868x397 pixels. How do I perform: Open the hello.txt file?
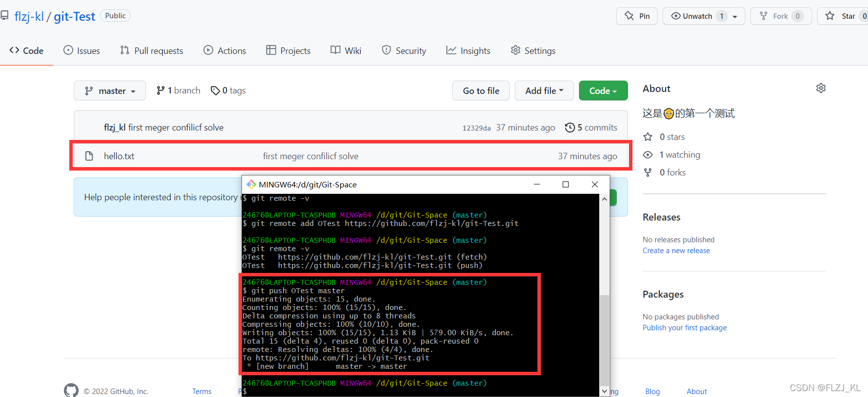[119, 156]
